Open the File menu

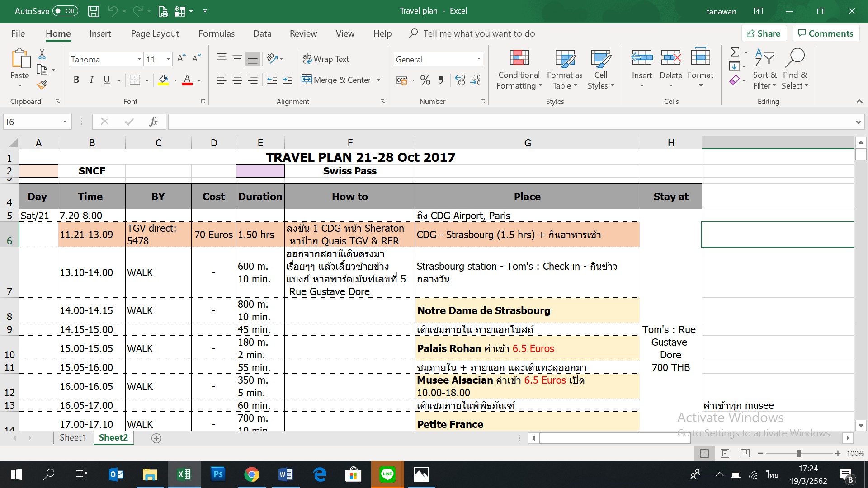[x=18, y=34]
